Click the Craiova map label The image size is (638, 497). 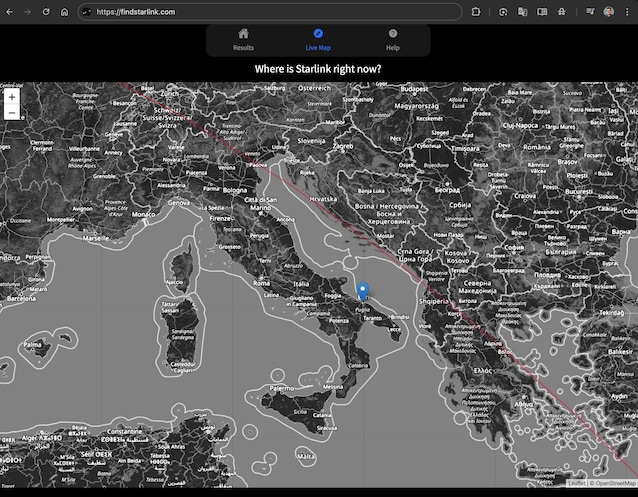point(524,196)
